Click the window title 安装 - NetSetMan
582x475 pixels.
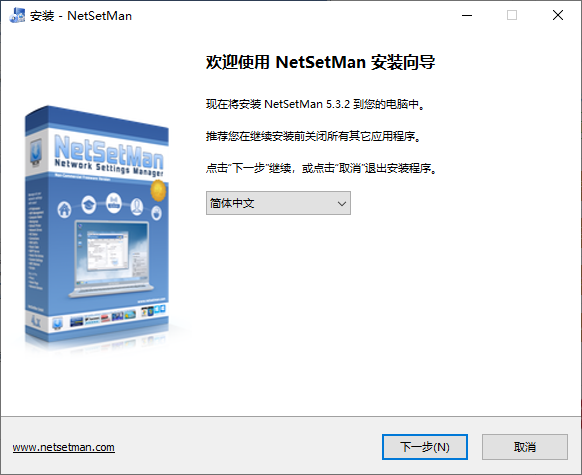pyautogui.click(x=81, y=16)
